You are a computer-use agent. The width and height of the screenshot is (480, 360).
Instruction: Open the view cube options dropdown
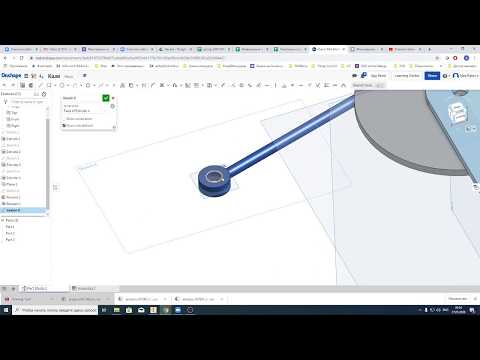pos(470,129)
